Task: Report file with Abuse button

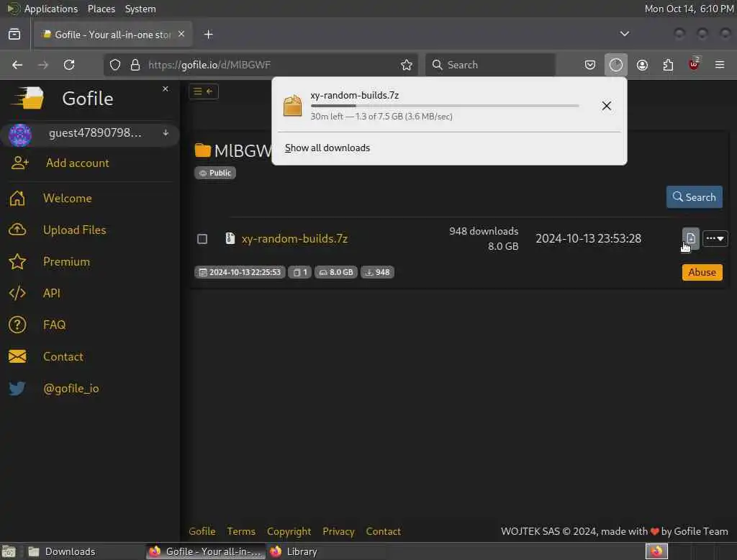Action: [702, 272]
